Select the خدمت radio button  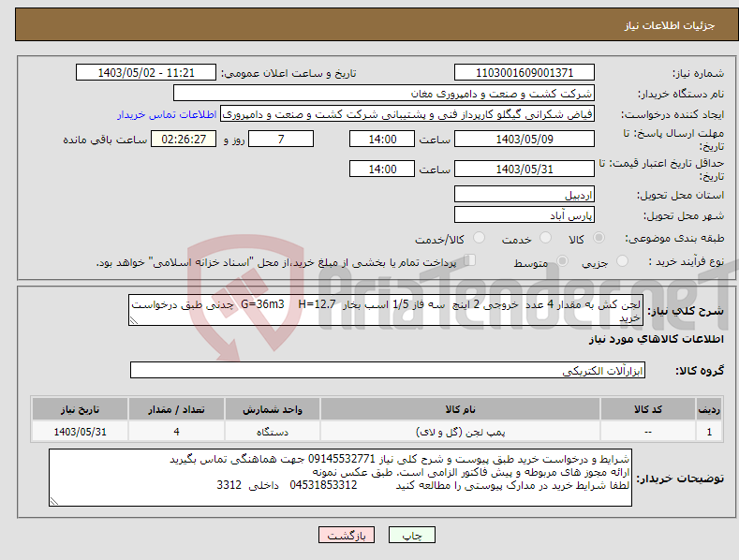(545, 238)
